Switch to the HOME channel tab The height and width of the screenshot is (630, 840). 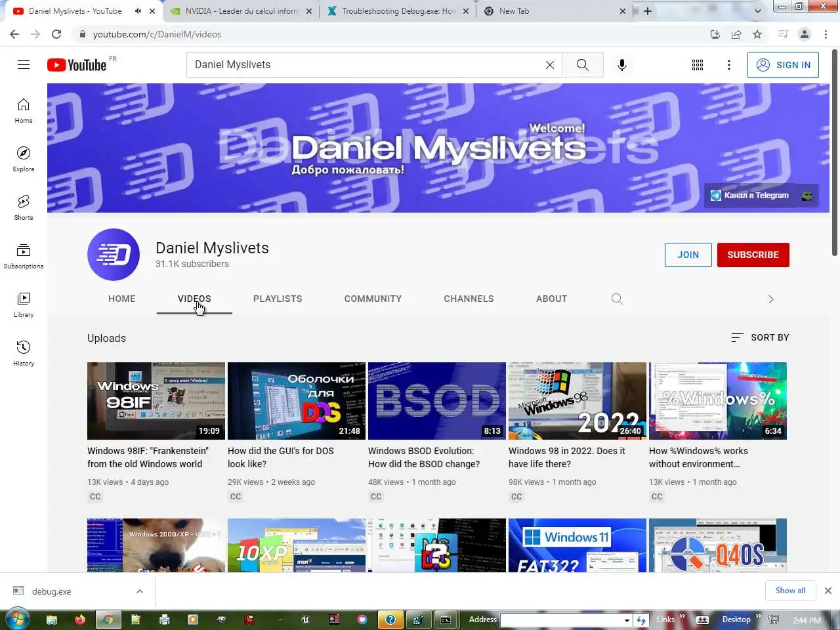click(122, 299)
